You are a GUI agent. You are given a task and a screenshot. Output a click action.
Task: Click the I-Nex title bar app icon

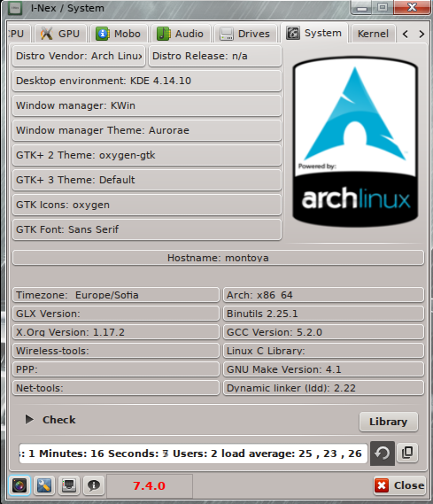(15, 8)
